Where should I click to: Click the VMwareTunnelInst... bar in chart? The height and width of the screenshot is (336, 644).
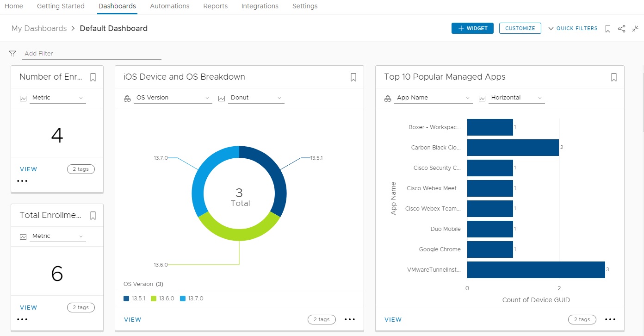pyautogui.click(x=536, y=270)
